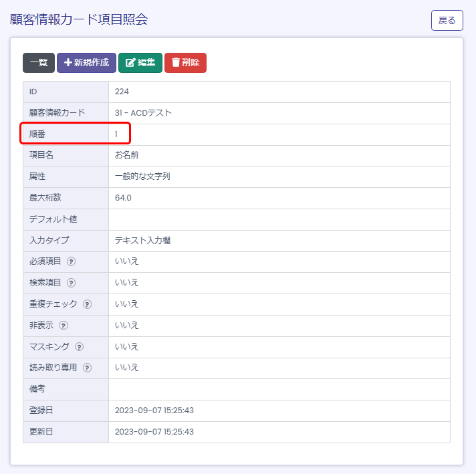Click help icon beside 検索項目
Screen dimensions: 476x474
click(71, 283)
